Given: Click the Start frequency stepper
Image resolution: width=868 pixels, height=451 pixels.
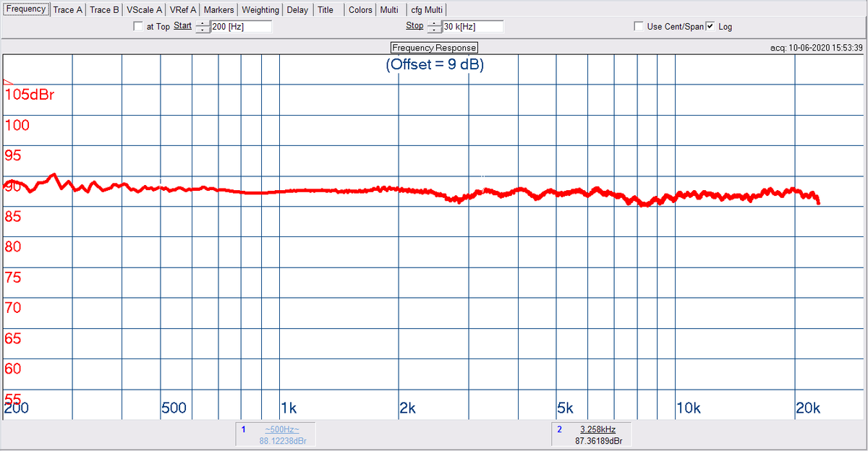Looking at the screenshot, I should 202,27.
